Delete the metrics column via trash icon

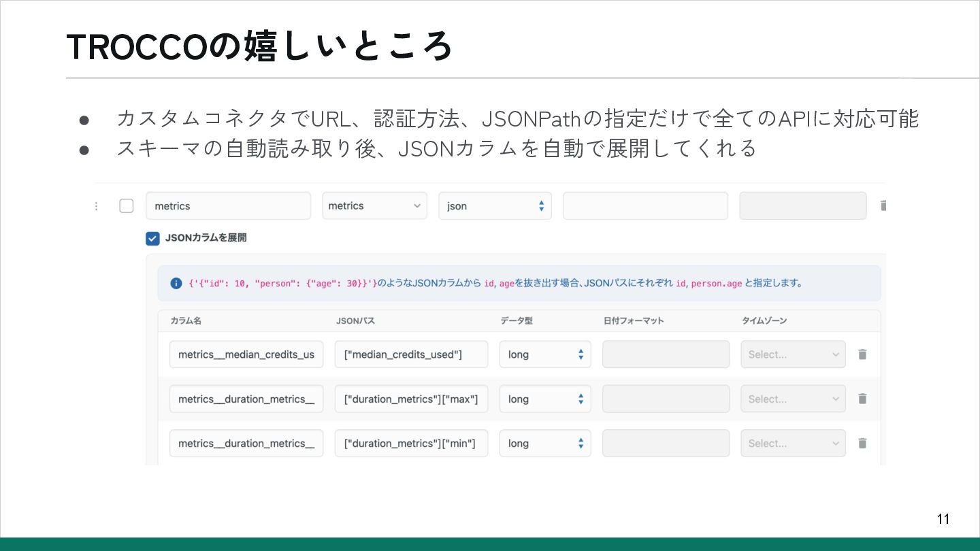(883, 205)
